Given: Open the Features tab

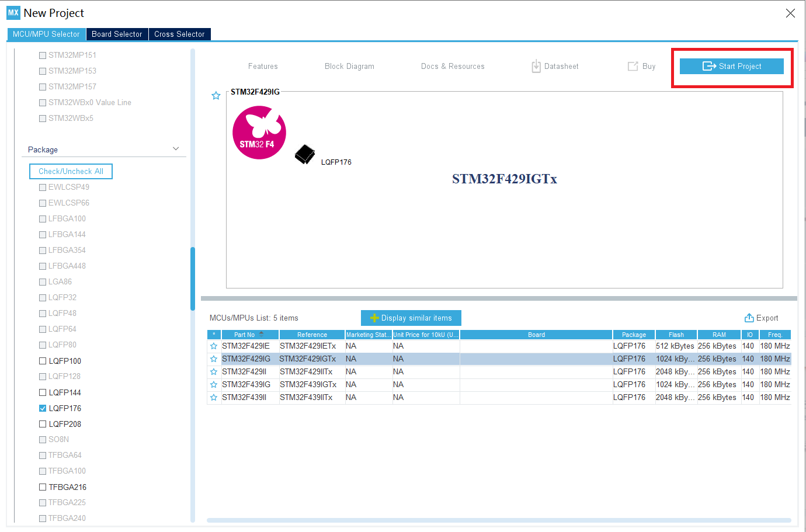Looking at the screenshot, I should [263, 67].
